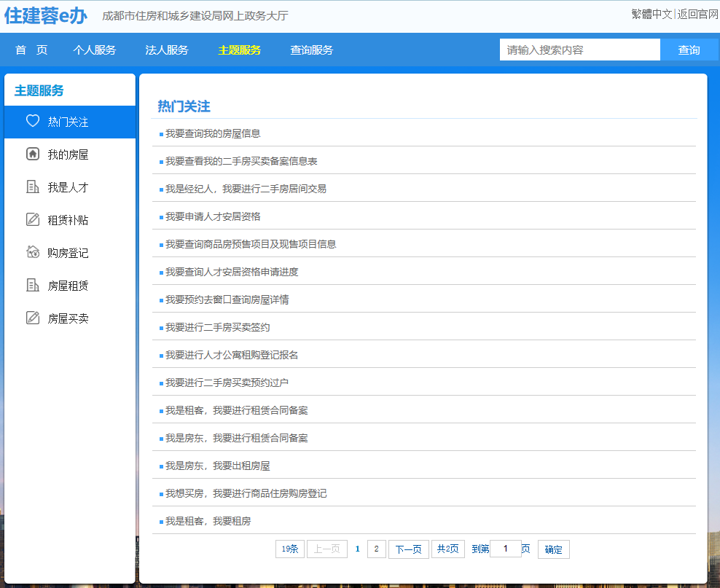Open 我要查询人才安居资格申请进度

[x=232, y=272]
